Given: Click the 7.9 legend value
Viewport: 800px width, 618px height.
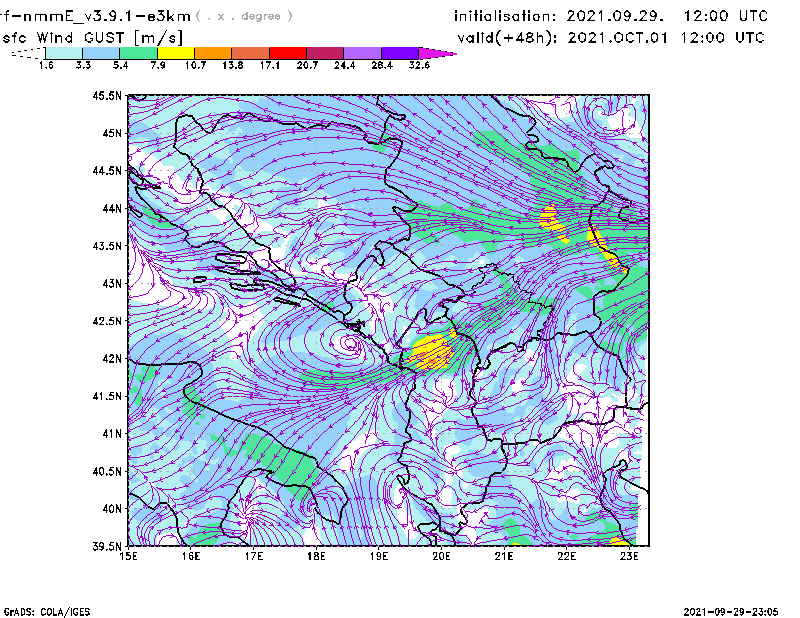Looking at the screenshot, I should [158, 65].
